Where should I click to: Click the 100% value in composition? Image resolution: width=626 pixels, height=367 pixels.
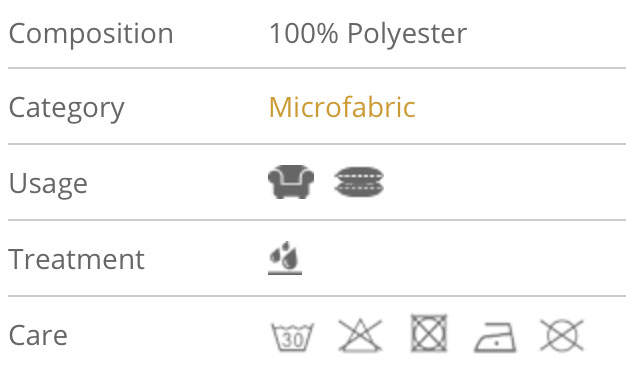(x=304, y=33)
